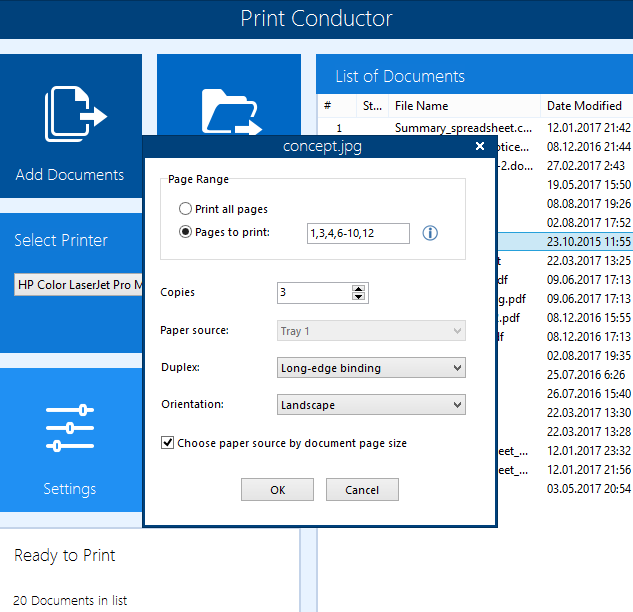Sort by Date Modified column header
633x612 pixels.
tap(587, 106)
